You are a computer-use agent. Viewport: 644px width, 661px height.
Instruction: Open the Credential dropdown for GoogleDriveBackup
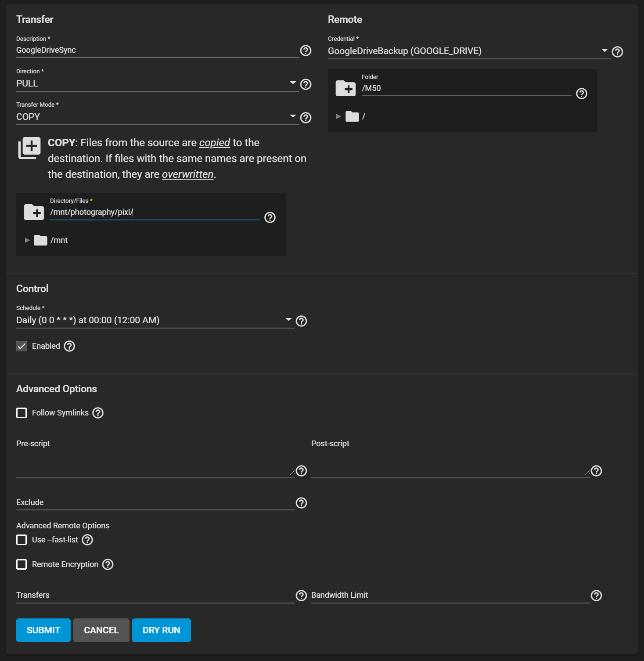(x=469, y=51)
